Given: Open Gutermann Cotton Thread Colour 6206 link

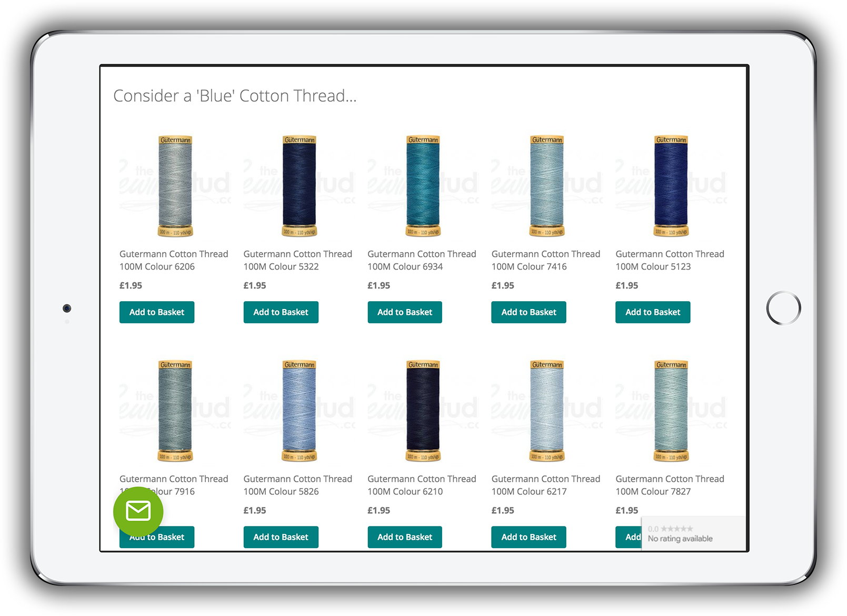Looking at the screenshot, I should click(x=174, y=260).
